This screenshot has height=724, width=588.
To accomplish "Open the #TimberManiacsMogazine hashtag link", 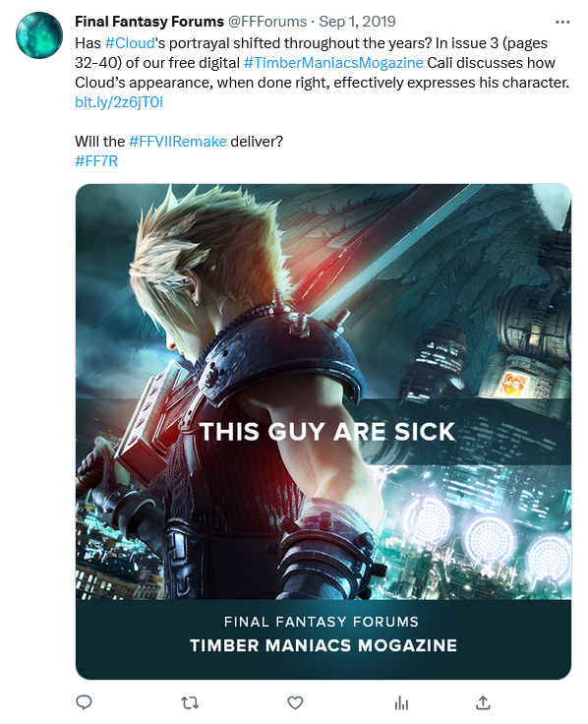I will [x=333, y=63].
